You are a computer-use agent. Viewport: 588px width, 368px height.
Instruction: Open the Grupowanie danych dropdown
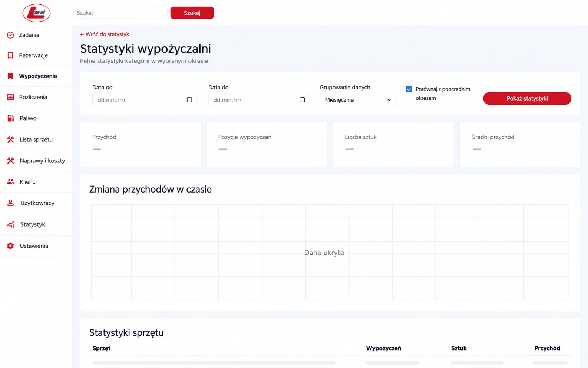[x=358, y=100]
